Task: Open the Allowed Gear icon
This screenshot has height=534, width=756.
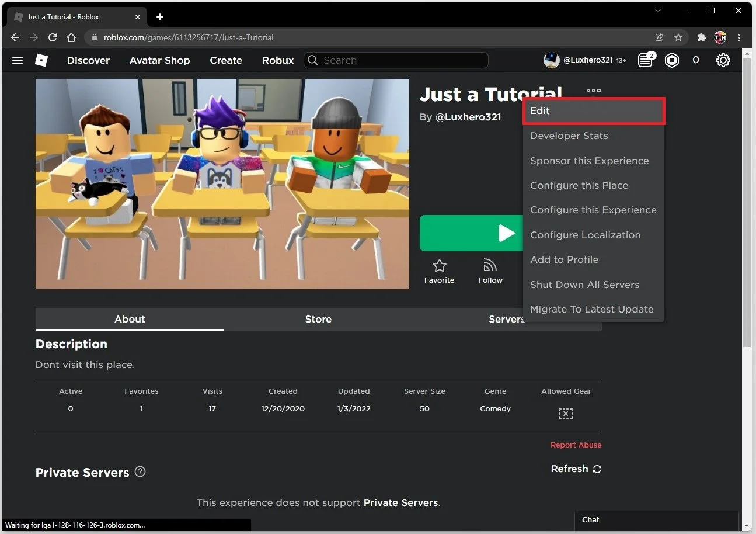Action: (565, 413)
